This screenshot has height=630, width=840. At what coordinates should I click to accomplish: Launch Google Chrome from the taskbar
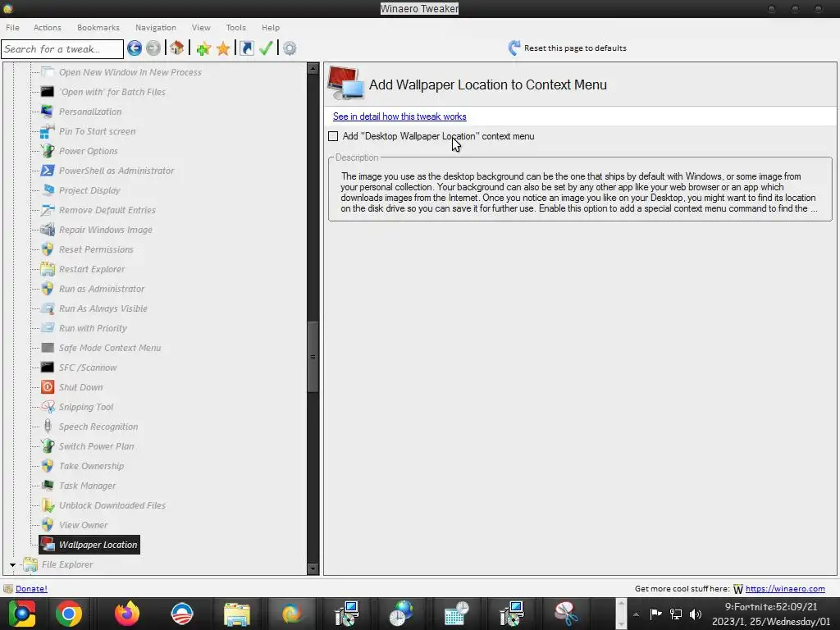[x=69, y=614]
